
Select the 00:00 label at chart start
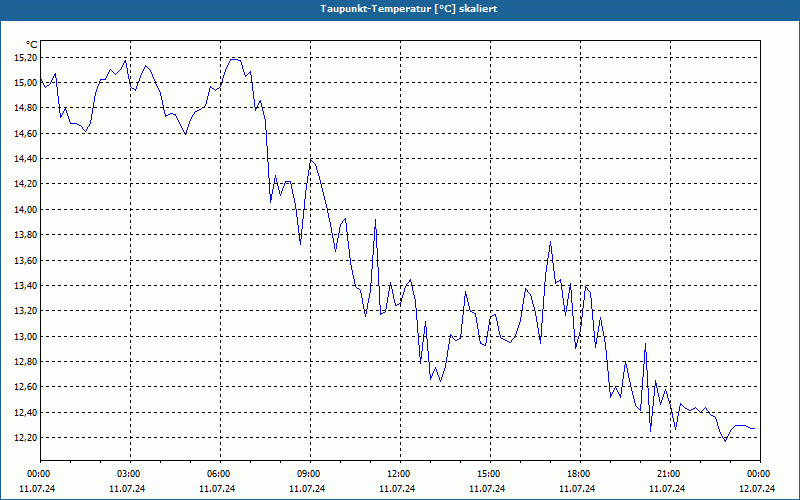pos(40,474)
